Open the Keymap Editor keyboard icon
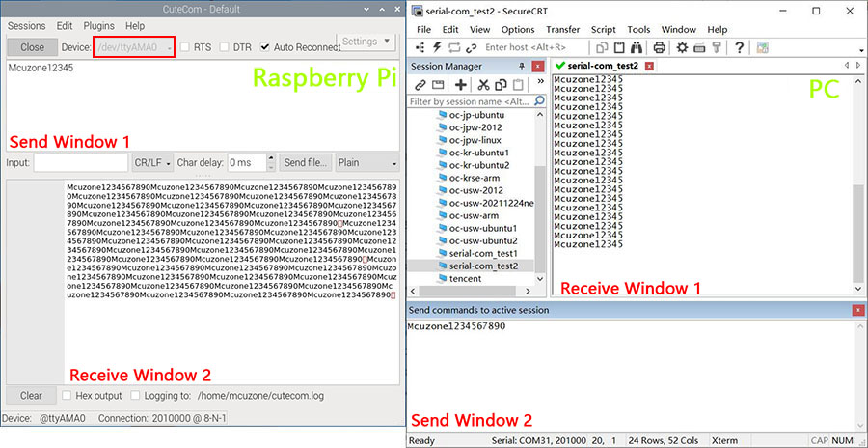 click(x=699, y=47)
